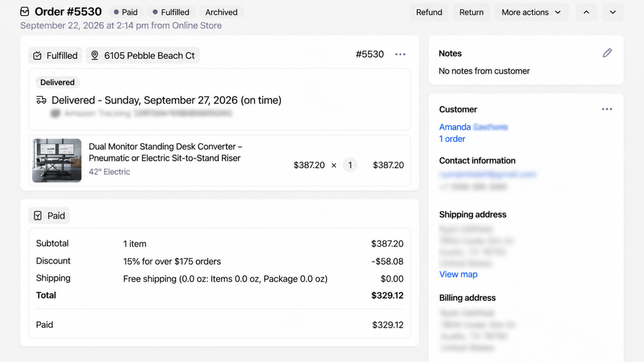Screen dimensions: 644x362
Task: Click the Paid receipt icon in payment card
Action: 38,216
